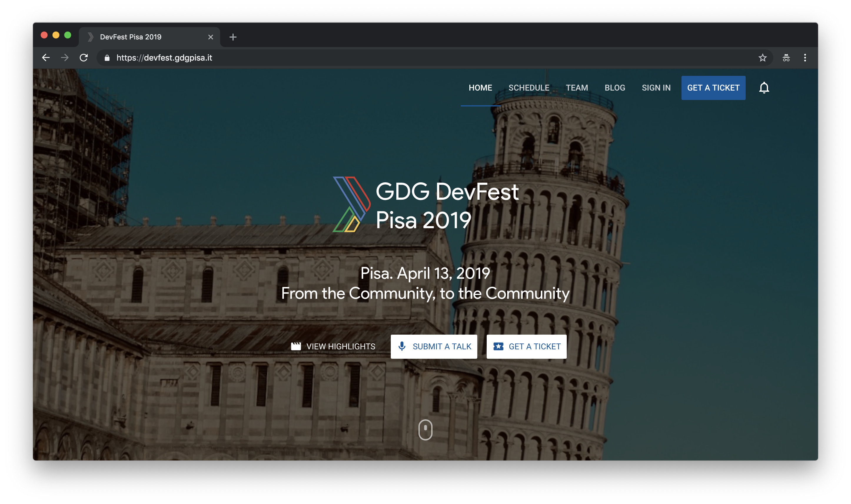Click the scroll indicator mouse icon
The height and width of the screenshot is (504, 851).
425,430
